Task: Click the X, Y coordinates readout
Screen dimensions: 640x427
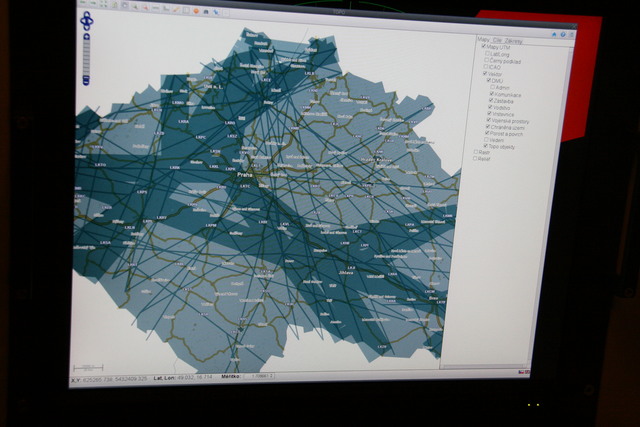Action: click(x=109, y=380)
